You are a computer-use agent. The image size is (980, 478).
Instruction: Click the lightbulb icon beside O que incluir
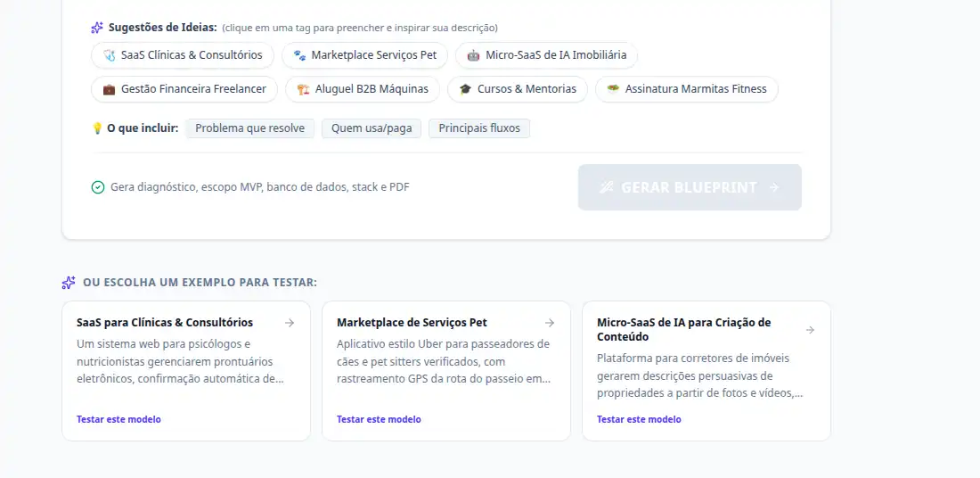coord(97,128)
